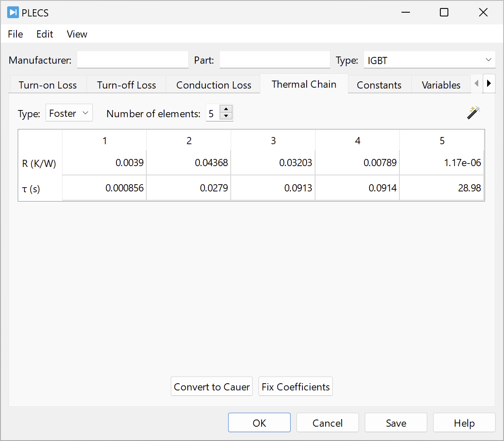
Task: Select the τ value 28.98 cell
Action: coord(442,188)
